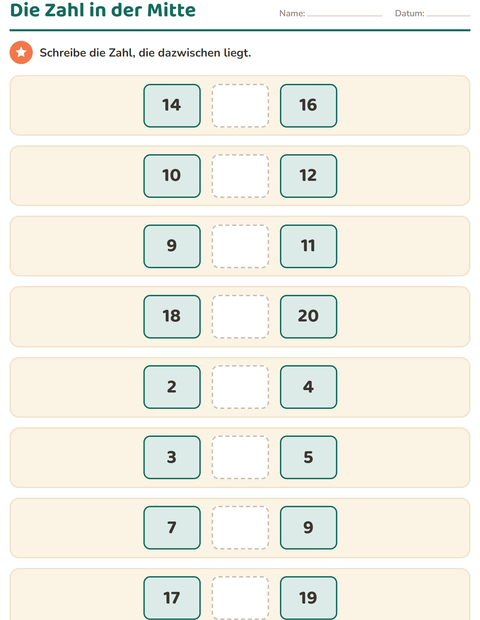This screenshot has width=480, height=620.
Task: Click the instruction text Schreibe die Zahl
Action: [87, 53]
